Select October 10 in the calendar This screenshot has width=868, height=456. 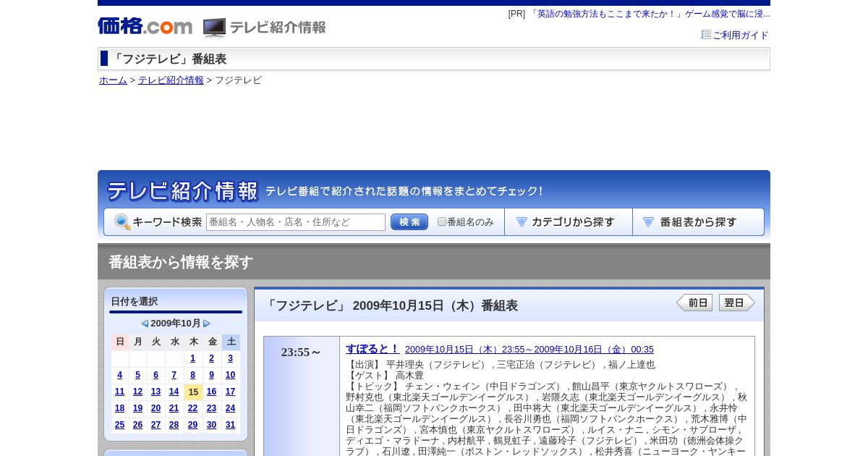pyautogui.click(x=231, y=375)
